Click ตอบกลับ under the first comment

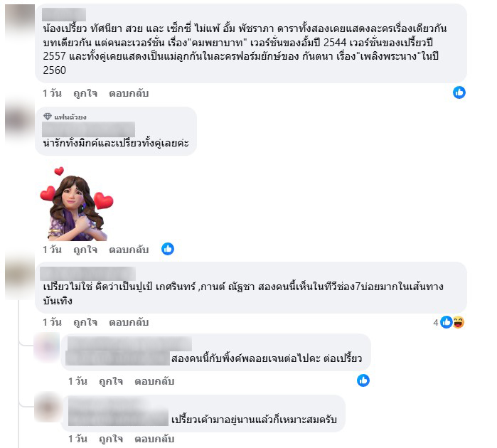point(129,93)
